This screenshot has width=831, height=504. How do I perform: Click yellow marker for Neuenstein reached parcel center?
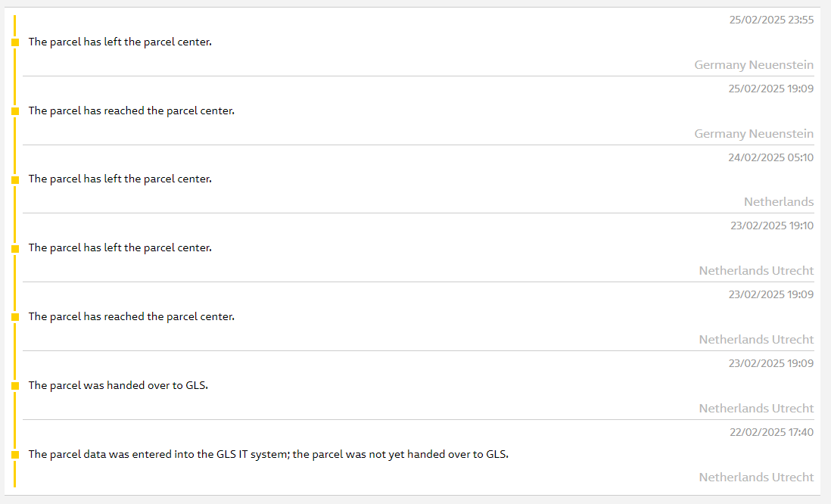[15, 111]
